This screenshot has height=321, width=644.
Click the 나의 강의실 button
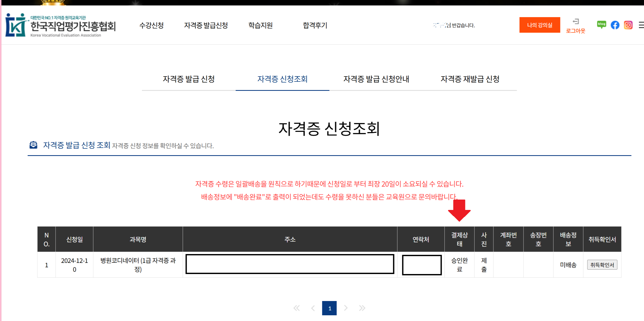click(540, 25)
